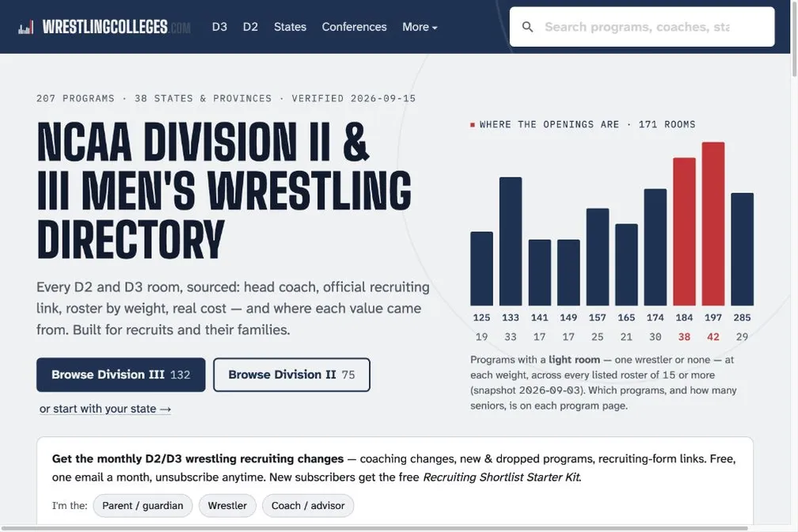Click the 285 weight bar in chart
Screen dimensions: 798x532
tap(743, 249)
